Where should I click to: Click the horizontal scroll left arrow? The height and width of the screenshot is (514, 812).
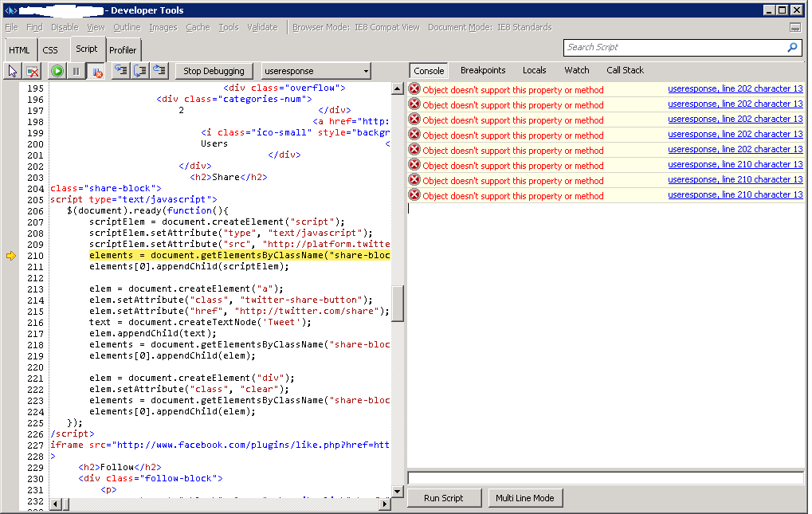point(56,504)
